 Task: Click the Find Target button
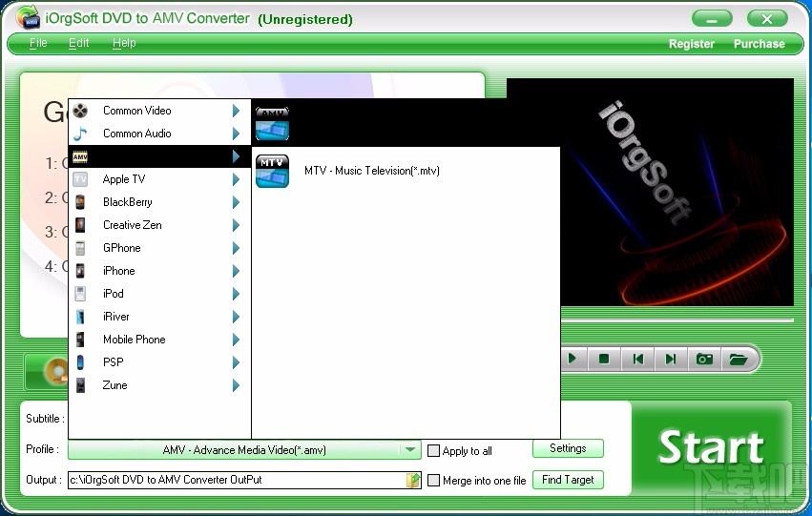pyautogui.click(x=568, y=480)
